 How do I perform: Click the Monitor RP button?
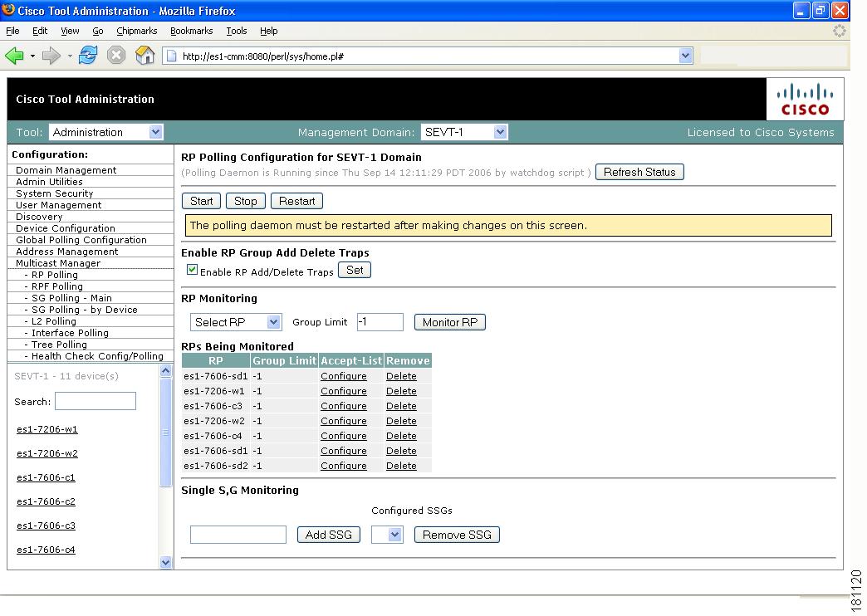pyautogui.click(x=450, y=322)
